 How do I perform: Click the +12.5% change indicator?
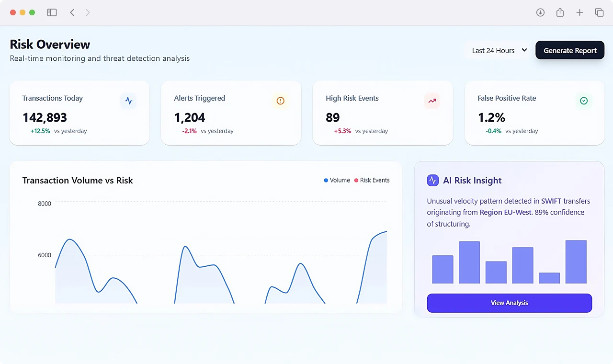click(x=40, y=131)
